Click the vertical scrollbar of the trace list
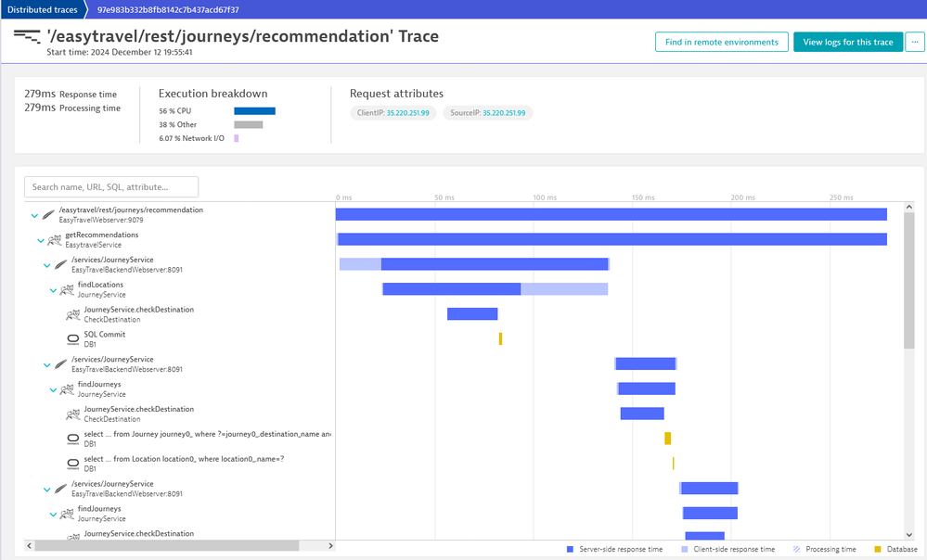 tap(909, 278)
